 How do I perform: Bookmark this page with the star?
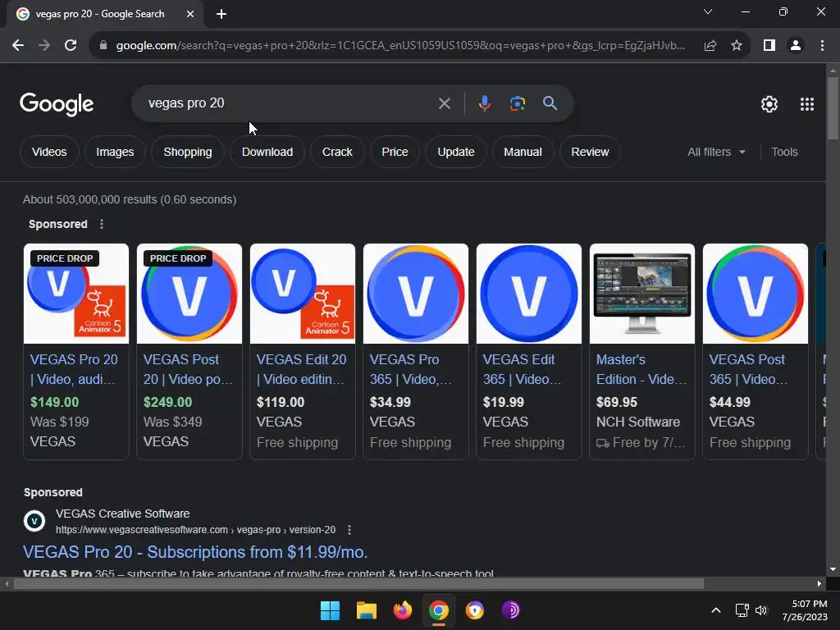click(x=737, y=46)
